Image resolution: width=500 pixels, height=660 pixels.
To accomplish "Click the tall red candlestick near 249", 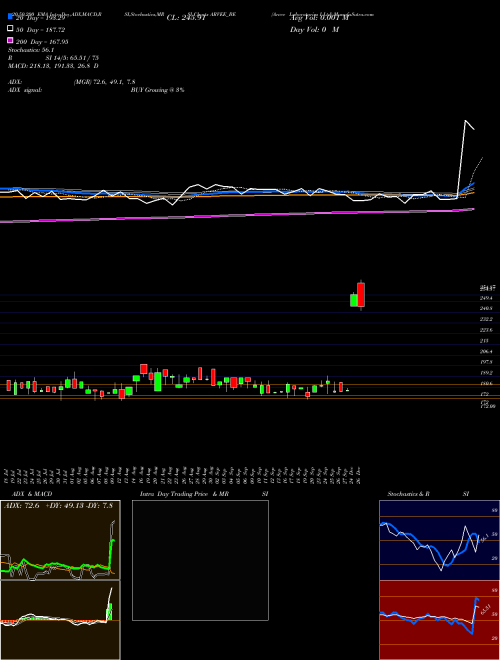I will [x=361, y=295].
